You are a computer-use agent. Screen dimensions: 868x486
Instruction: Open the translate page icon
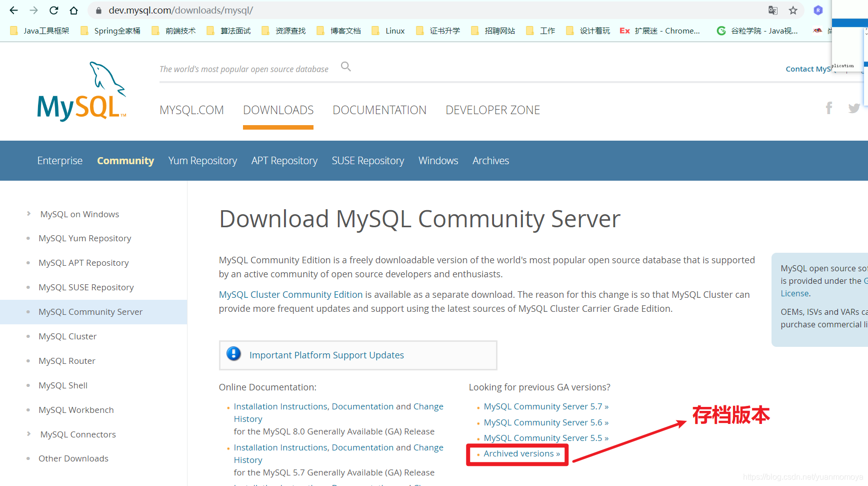click(773, 10)
